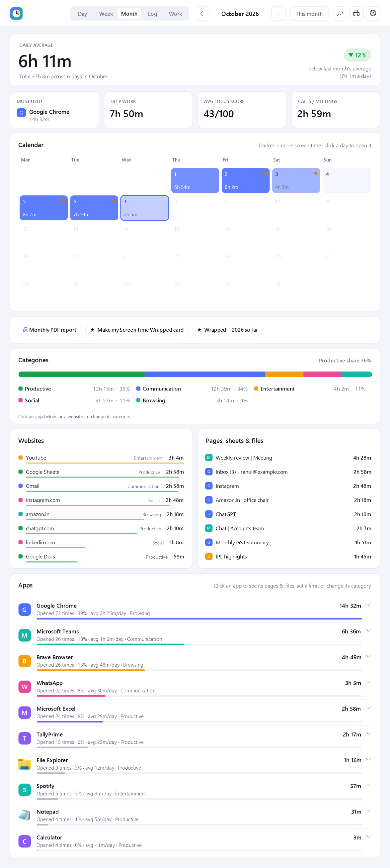Click the Microsoft Teams app icon
Image resolution: width=390 pixels, height=868 pixels.
[x=25, y=635]
